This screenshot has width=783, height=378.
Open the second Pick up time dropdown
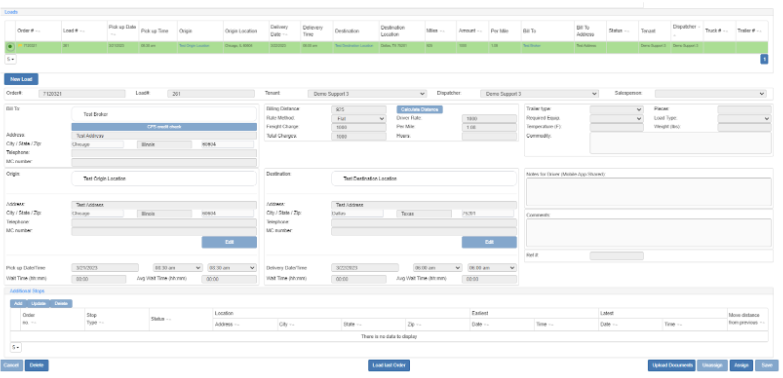pyautogui.click(x=232, y=268)
